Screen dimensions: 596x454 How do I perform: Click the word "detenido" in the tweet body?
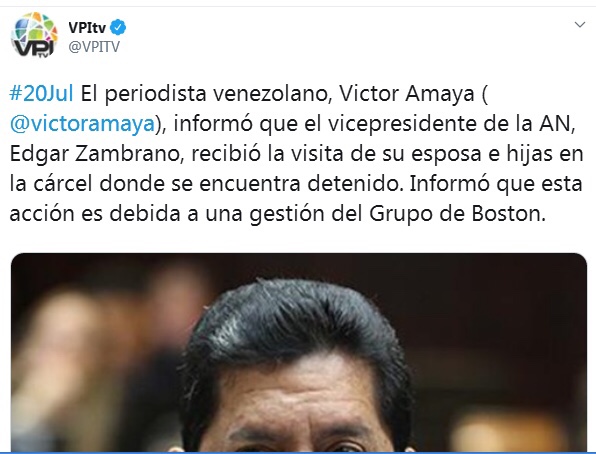pos(354,184)
